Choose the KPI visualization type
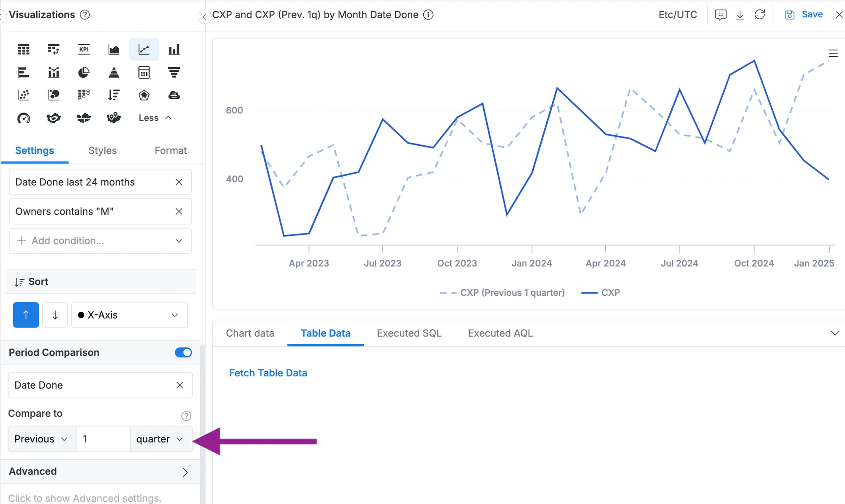 click(x=84, y=49)
